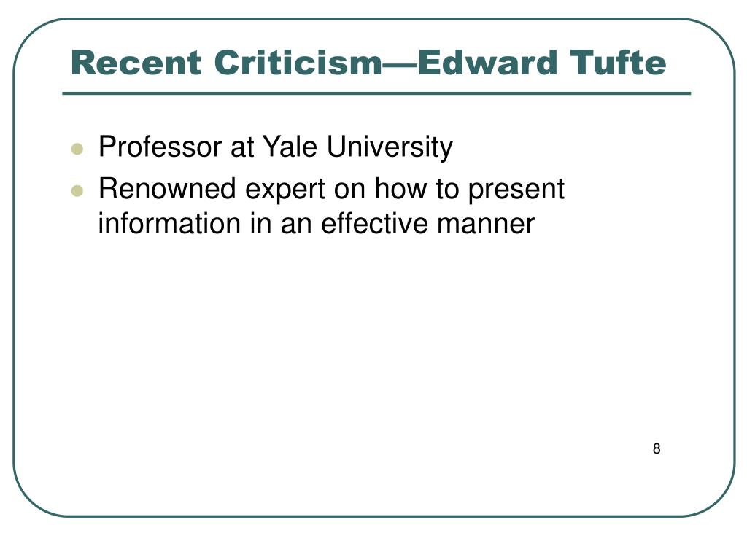Click the word "Yale" in first bullet

click(290, 146)
